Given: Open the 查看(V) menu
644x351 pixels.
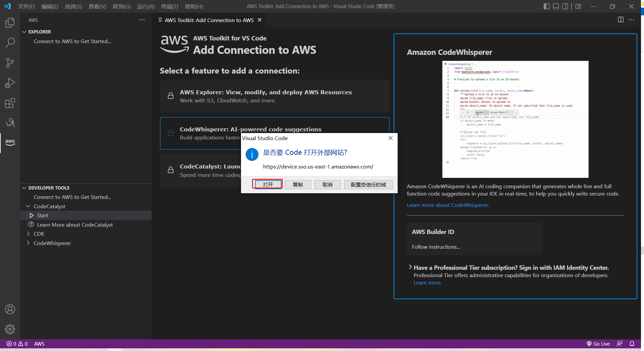Looking at the screenshot, I should (97, 6).
